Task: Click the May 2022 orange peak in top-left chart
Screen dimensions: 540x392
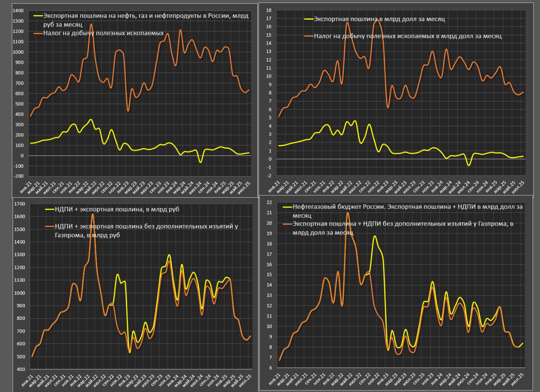Action: [91, 36]
